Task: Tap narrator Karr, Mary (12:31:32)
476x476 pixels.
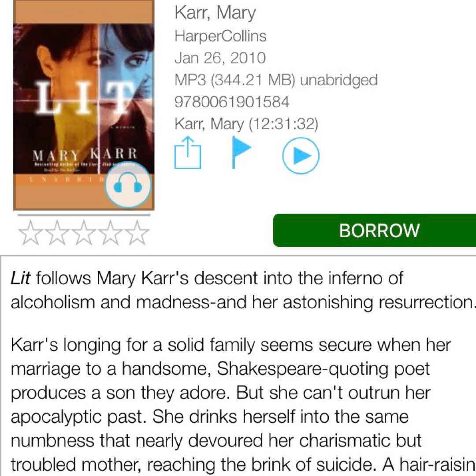Action: 246,124
